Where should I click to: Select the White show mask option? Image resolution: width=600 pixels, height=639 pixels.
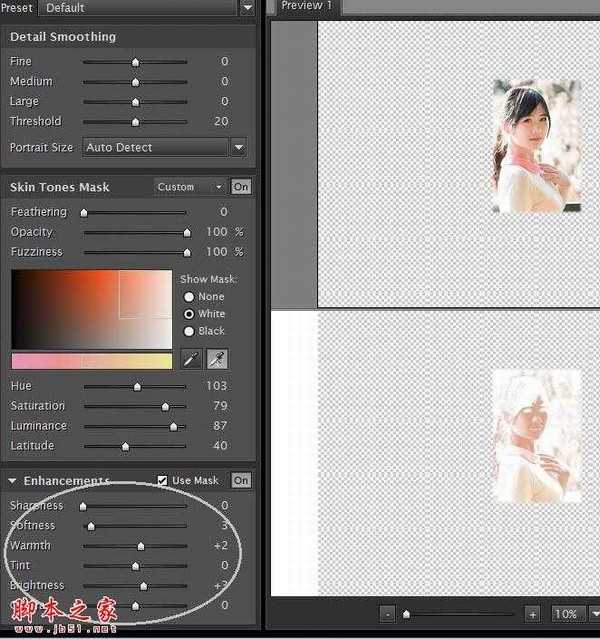[x=189, y=314]
